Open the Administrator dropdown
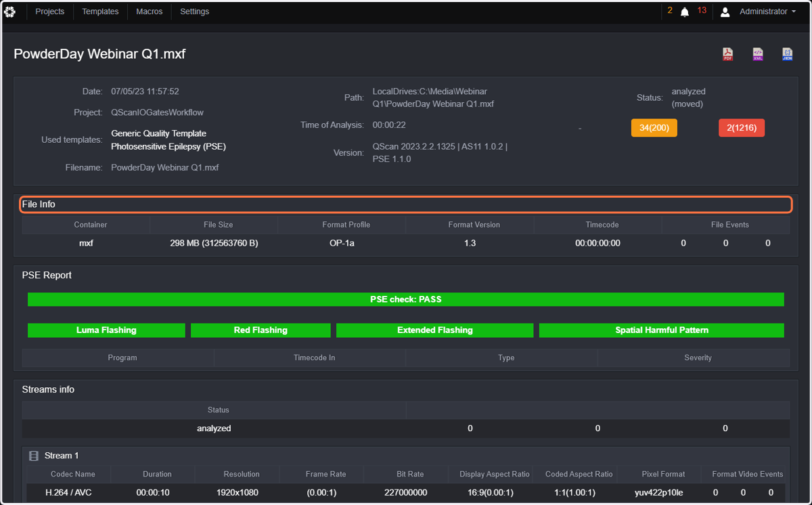Image resolution: width=812 pixels, height=505 pixels. click(x=768, y=12)
